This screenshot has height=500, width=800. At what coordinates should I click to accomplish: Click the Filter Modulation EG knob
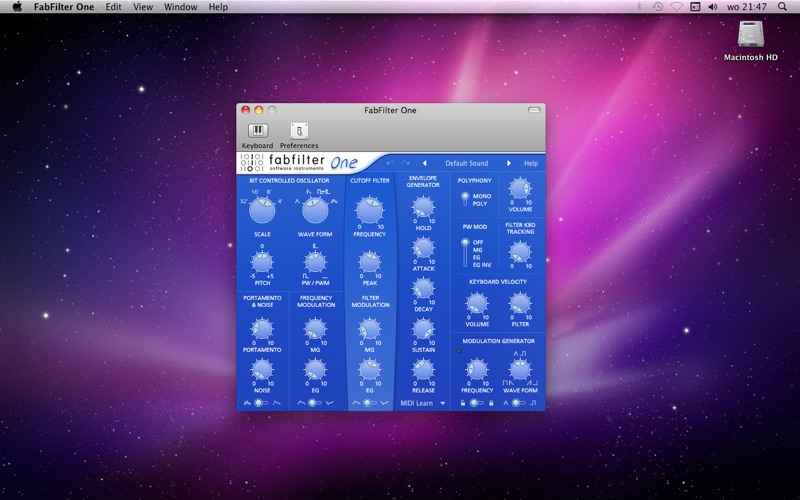click(370, 370)
